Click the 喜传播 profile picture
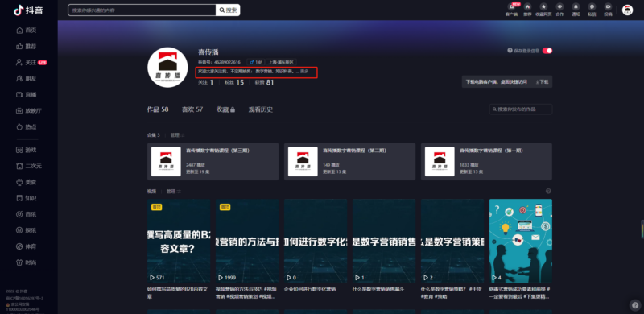 pos(167,68)
